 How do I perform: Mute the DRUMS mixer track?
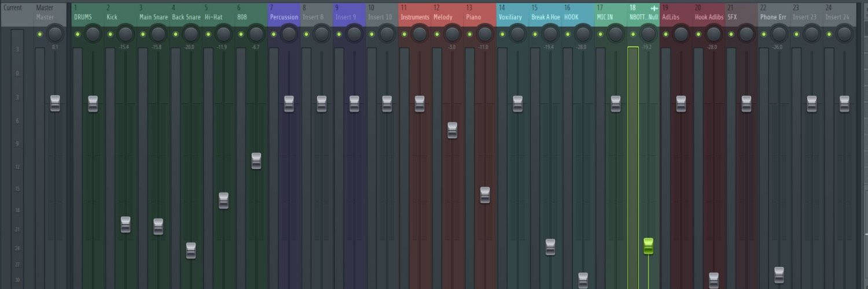pos(78,34)
